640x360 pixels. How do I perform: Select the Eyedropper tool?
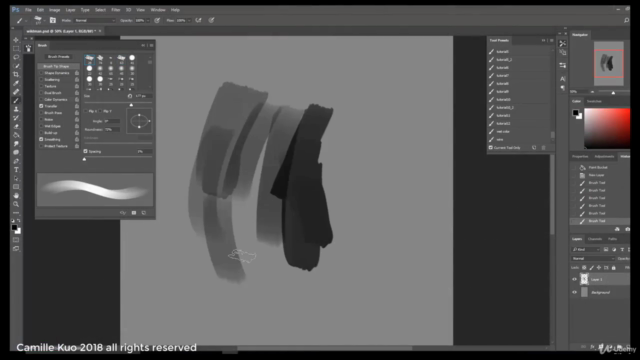pos(16,83)
